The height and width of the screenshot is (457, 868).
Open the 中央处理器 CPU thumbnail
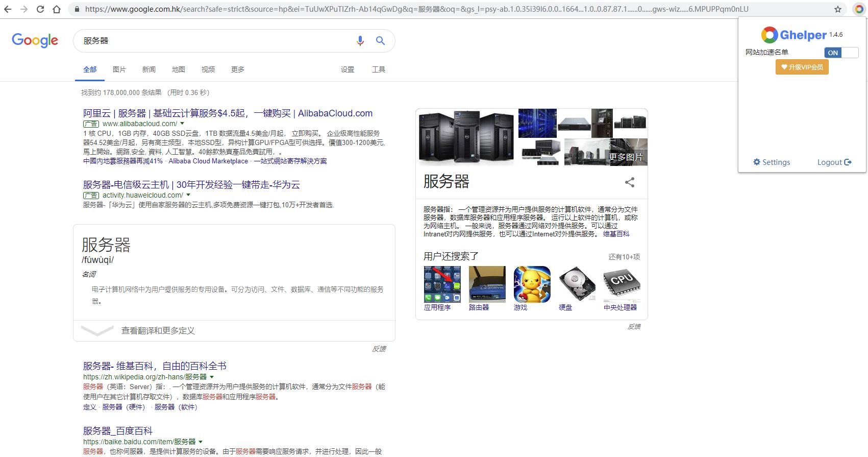tap(622, 284)
